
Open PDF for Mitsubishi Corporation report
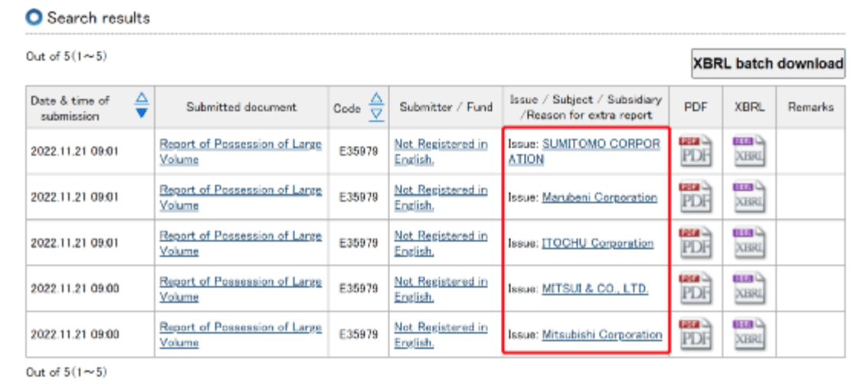tap(696, 334)
